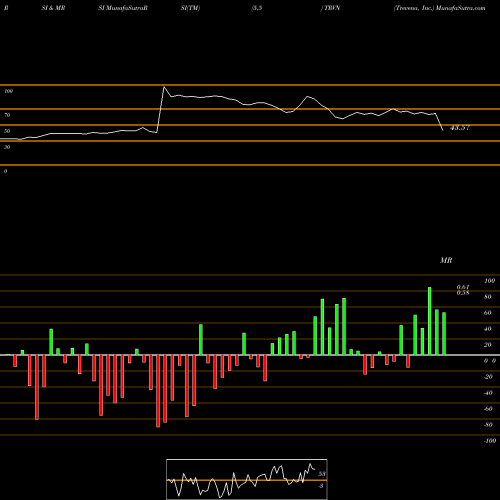Screen dimensions: 500x500
Task: Click the value 53 in mini chart
Action: point(322,474)
